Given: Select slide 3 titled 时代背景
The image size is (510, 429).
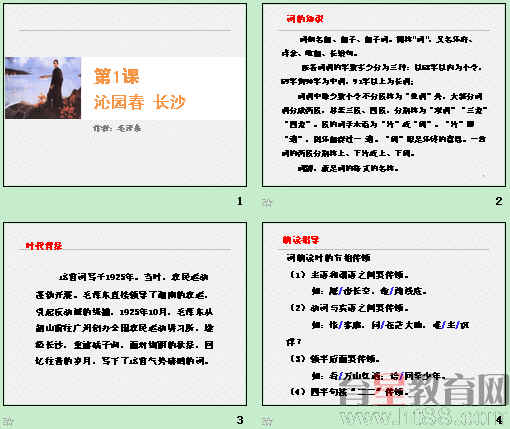Looking at the screenshot, I should click(x=125, y=314).
